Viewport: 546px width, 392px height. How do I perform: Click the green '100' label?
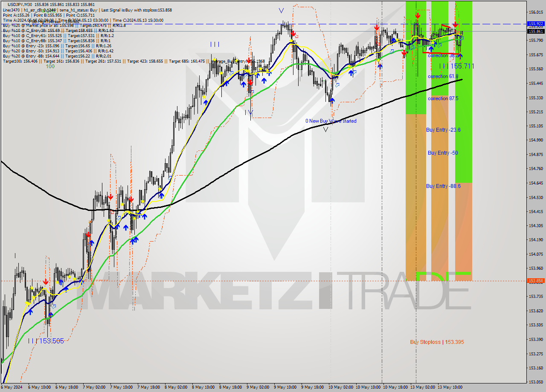[50, 66]
